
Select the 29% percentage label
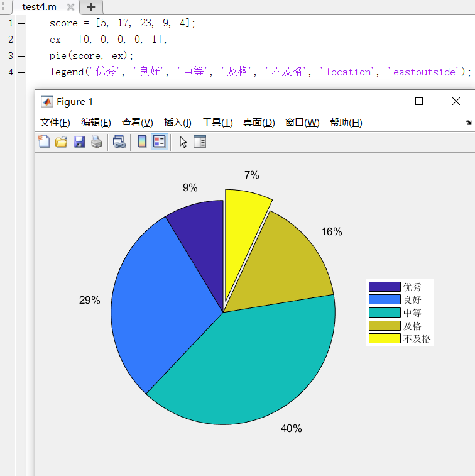pos(90,300)
